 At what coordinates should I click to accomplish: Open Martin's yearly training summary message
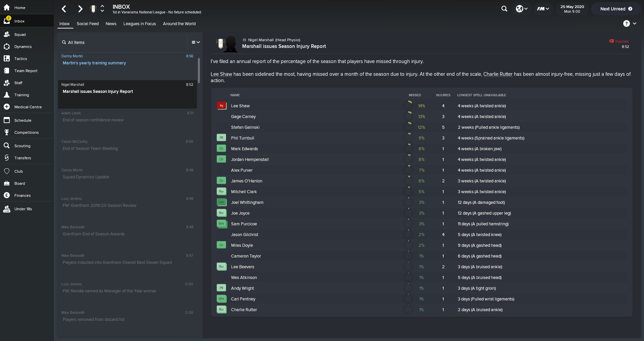click(94, 63)
